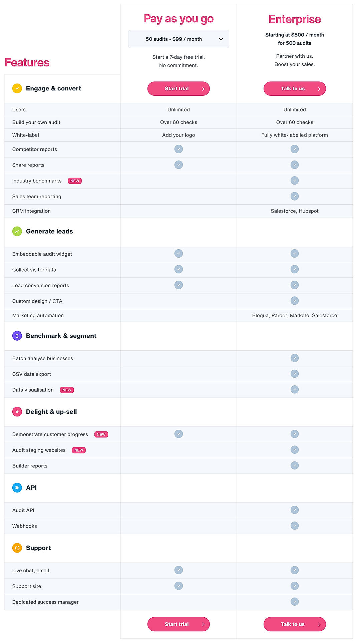Click the bottom Talk to us button

[294, 624]
